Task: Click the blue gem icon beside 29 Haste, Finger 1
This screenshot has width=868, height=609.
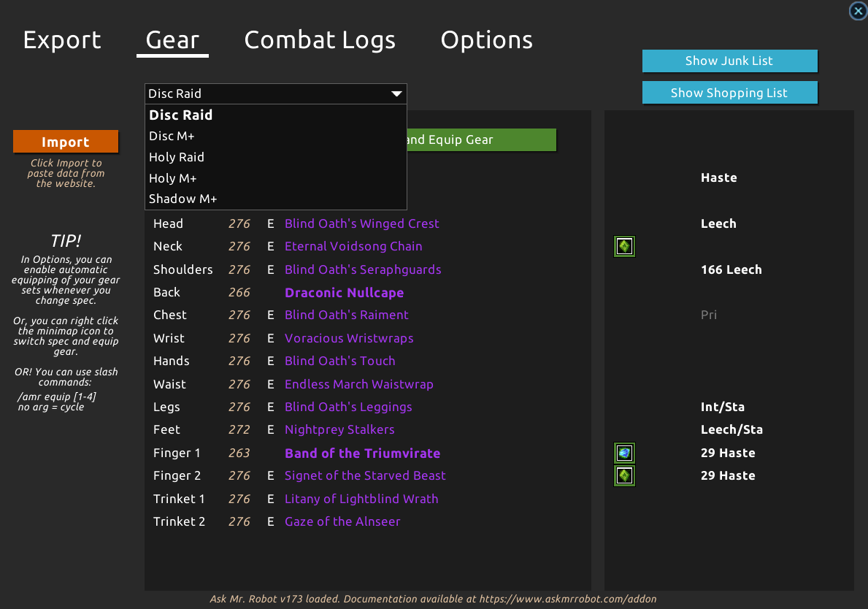Action: [x=624, y=453]
